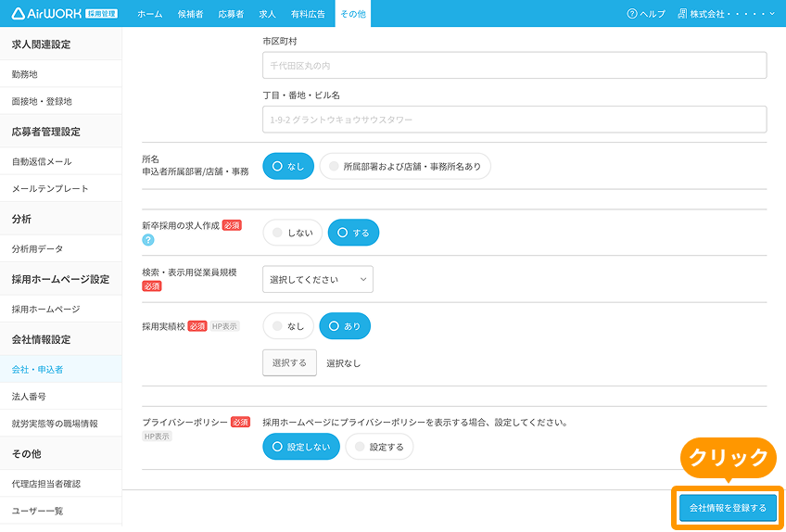Open 自動返信メール in the sidebar
This screenshot has width=786, height=532.
coord(42,161)
